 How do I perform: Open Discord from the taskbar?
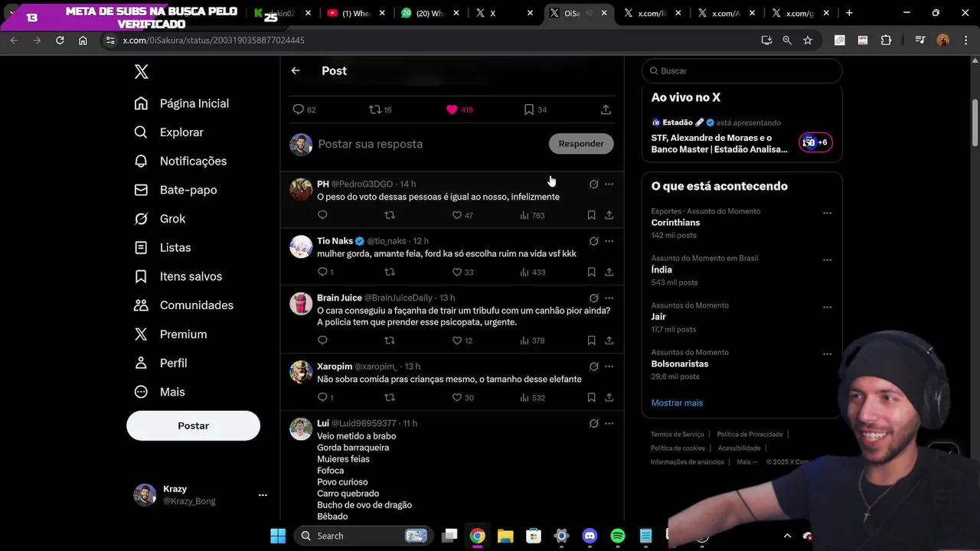pos(590,536)
